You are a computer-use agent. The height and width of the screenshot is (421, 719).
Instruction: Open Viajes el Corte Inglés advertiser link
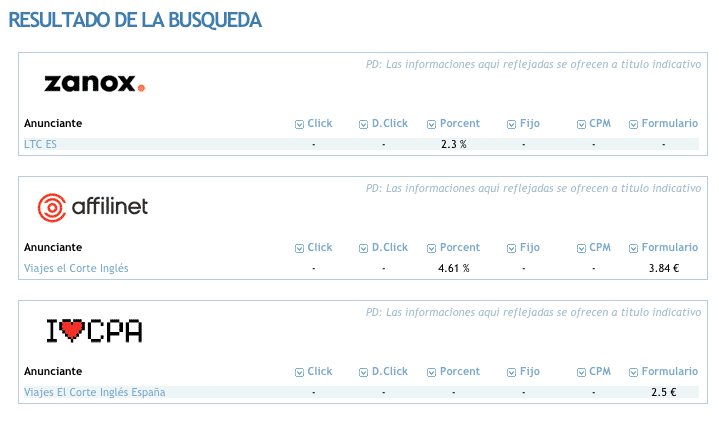tap(76, 268)
